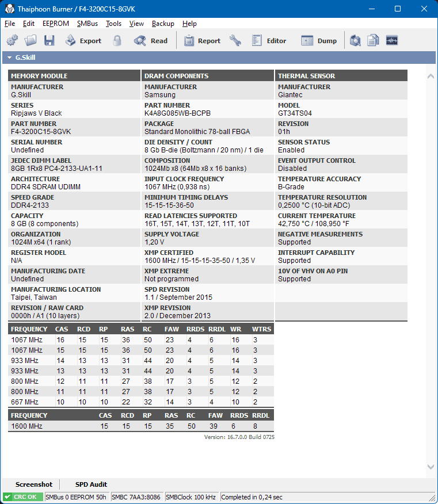This screenshot has width=438, height=504.
Task: Click the wrench tool icon
Action: click(x=235, y=41)
